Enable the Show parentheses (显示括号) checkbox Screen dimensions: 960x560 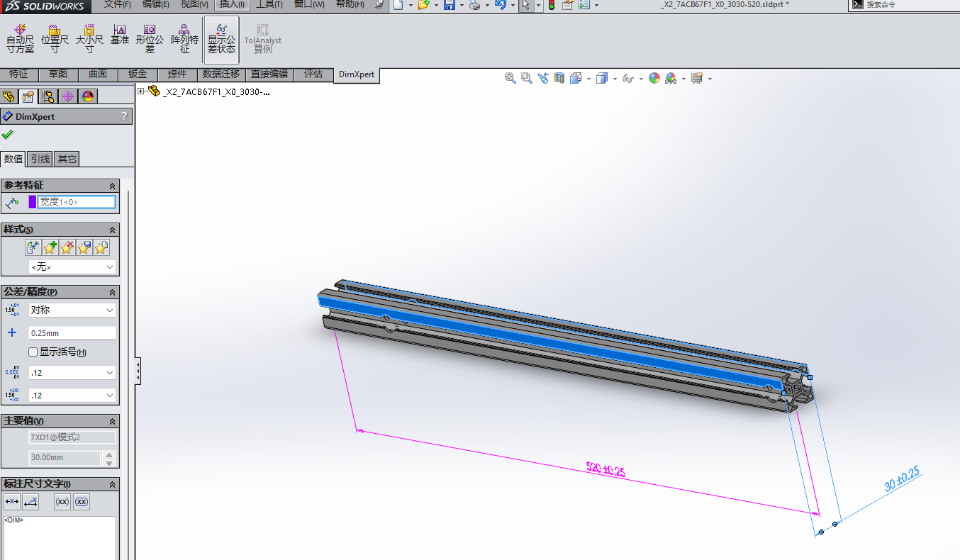pos(33,352)
